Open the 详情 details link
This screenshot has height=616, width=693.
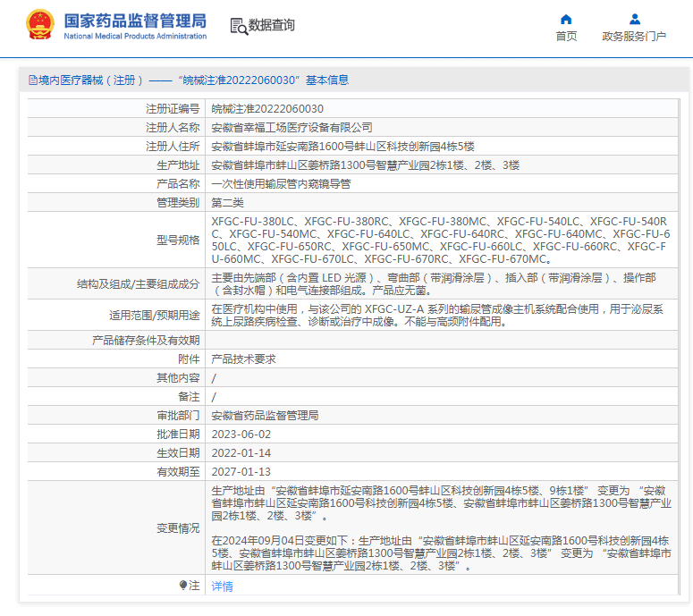point(222,586)
